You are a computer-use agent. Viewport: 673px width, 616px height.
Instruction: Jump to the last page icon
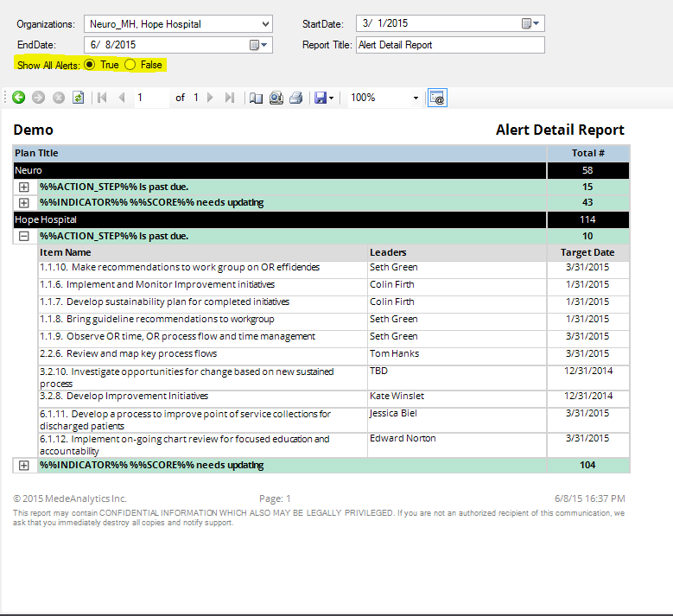[x=230, y=98]
